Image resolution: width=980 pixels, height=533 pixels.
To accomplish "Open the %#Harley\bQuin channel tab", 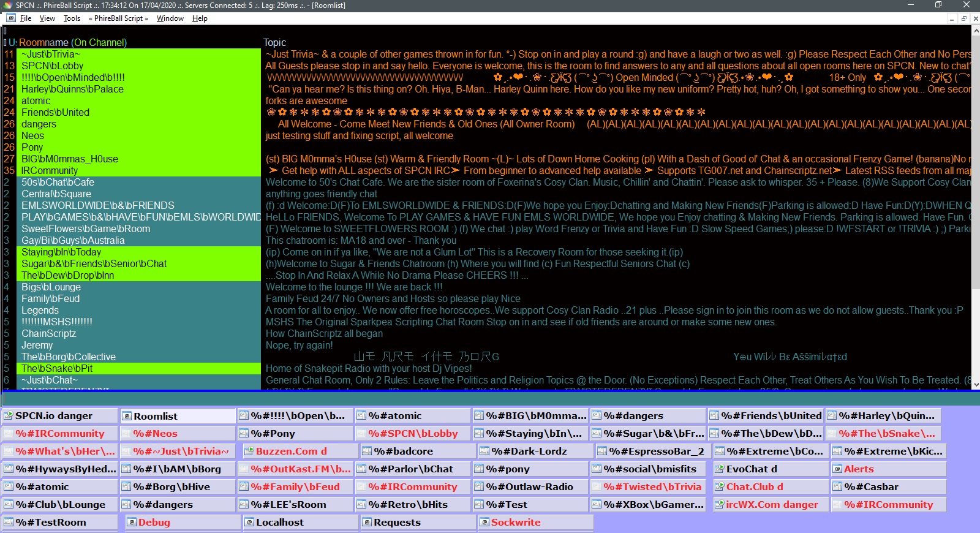I will 883,416.
